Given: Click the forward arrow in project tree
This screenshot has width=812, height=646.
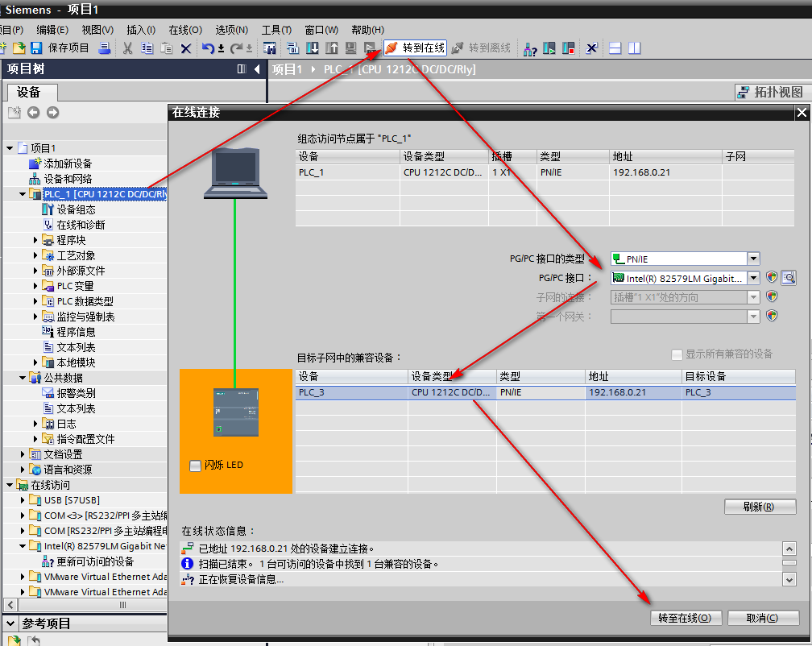Looking at the screenshot, I should (53, 112).
